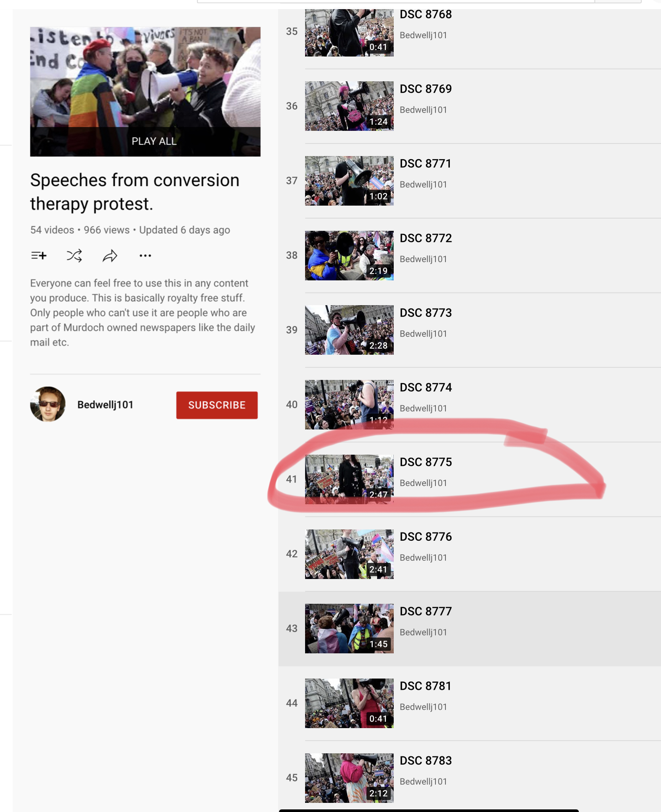Open video thumbnail for DSC 8772

coord(349,256)
